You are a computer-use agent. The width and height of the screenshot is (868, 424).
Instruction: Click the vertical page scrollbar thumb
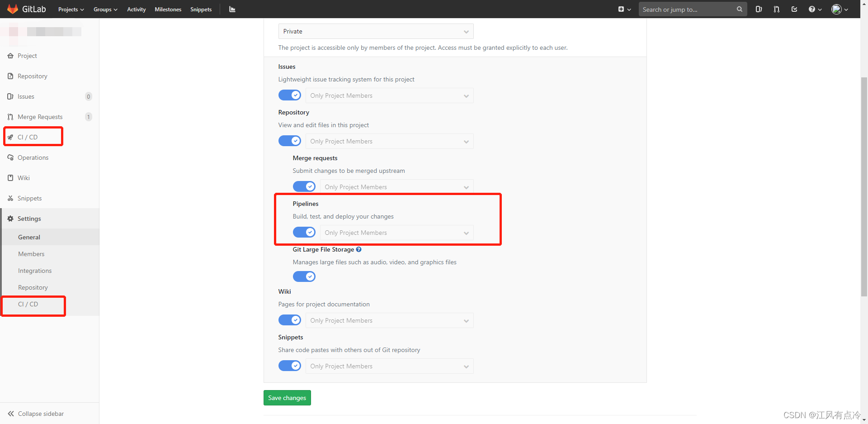[x=864, y=187]
